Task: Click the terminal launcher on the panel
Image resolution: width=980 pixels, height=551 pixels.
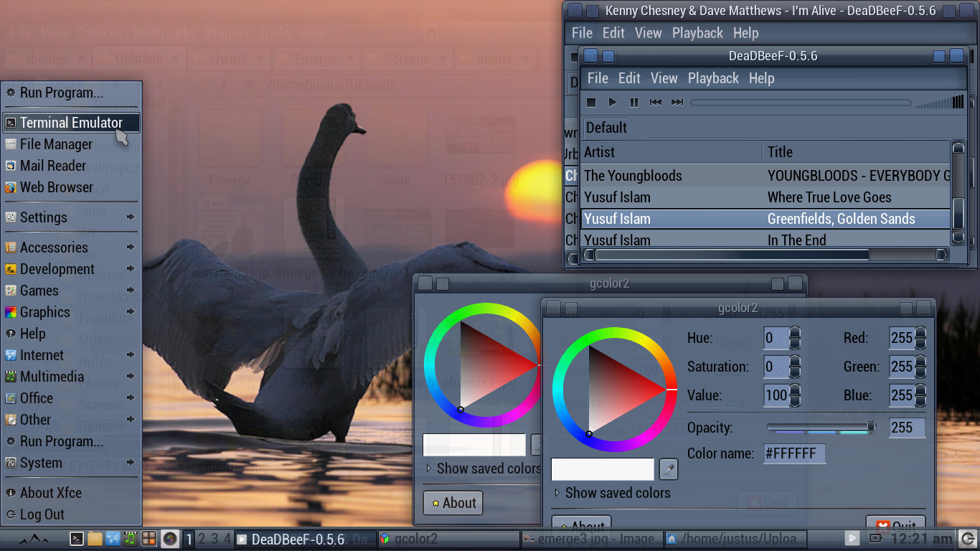Action: 76,539
